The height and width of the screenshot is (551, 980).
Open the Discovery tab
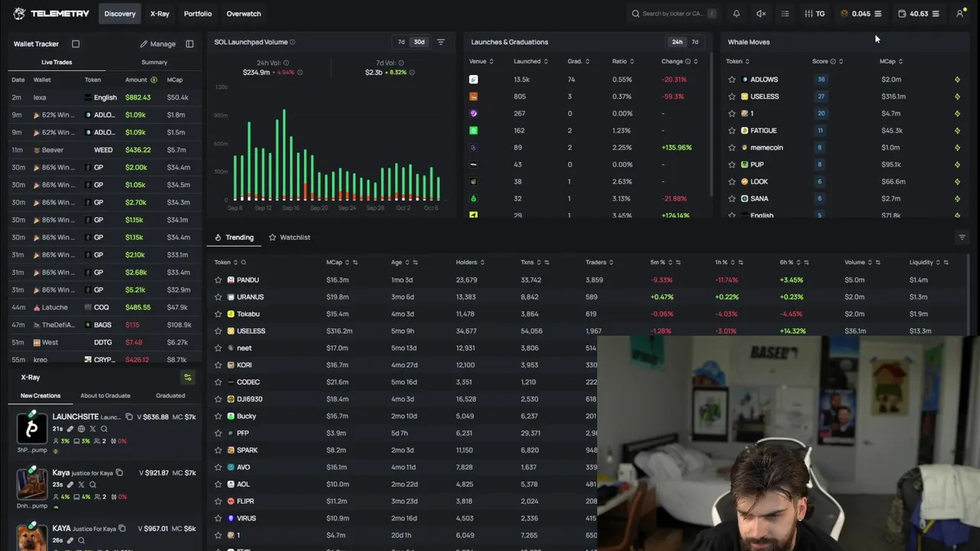click(120, 14)
